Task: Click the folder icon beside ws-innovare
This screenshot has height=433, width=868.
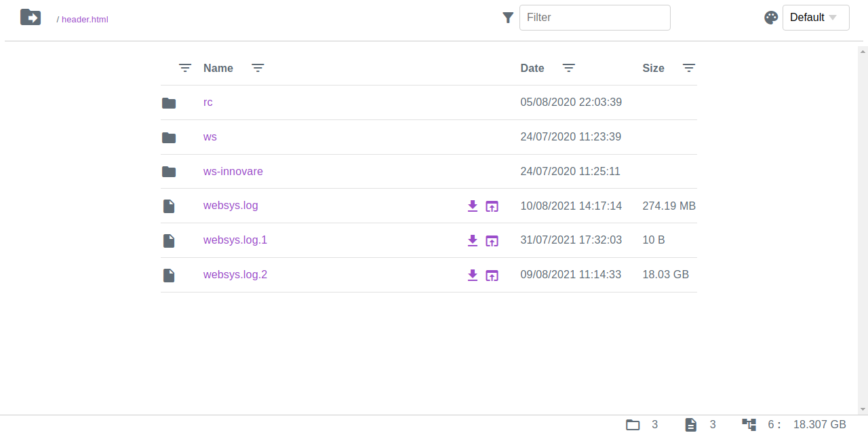Action: point(169,172)
